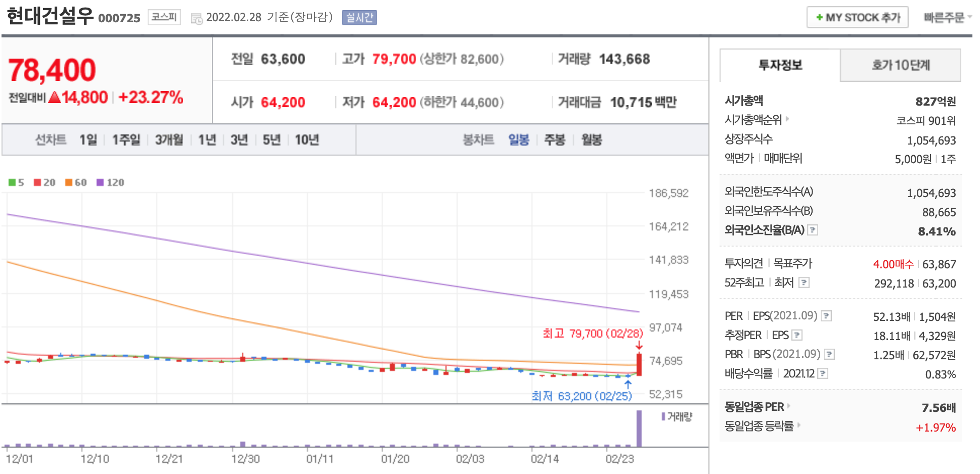Select the 일봉 candle chart
The width and height of the screenshot is (980, 474).
[518, 139]
